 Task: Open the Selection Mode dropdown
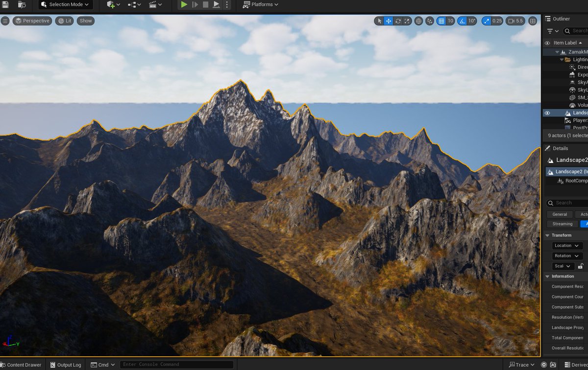tap(66, 4)
